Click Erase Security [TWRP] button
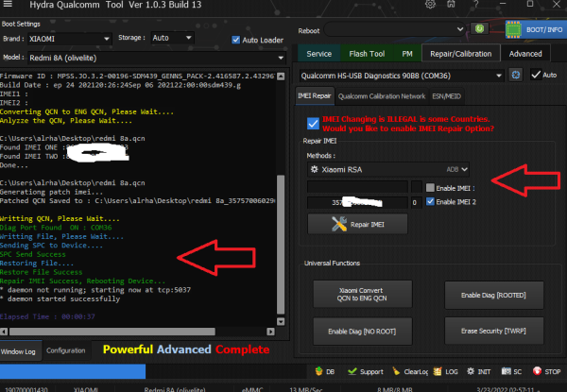 [x=493, y=331]
